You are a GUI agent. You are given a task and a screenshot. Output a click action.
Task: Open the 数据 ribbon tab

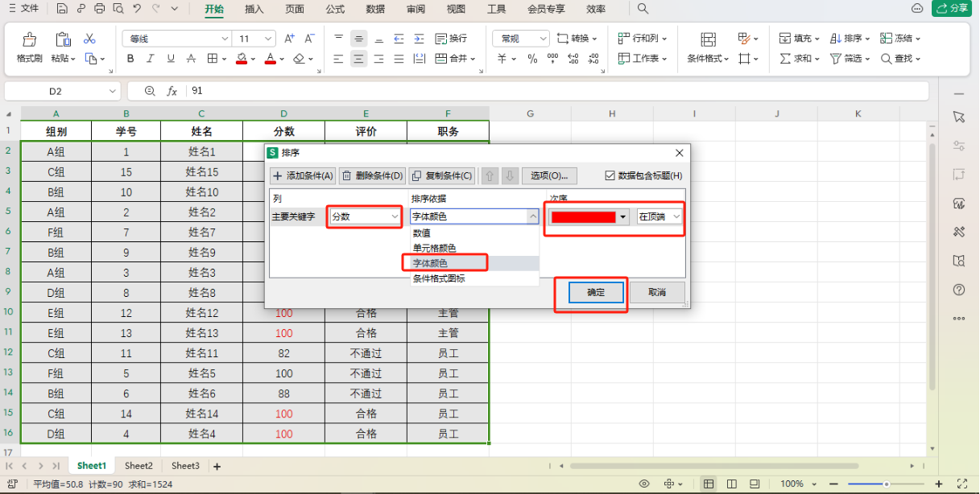click(375, 9)
